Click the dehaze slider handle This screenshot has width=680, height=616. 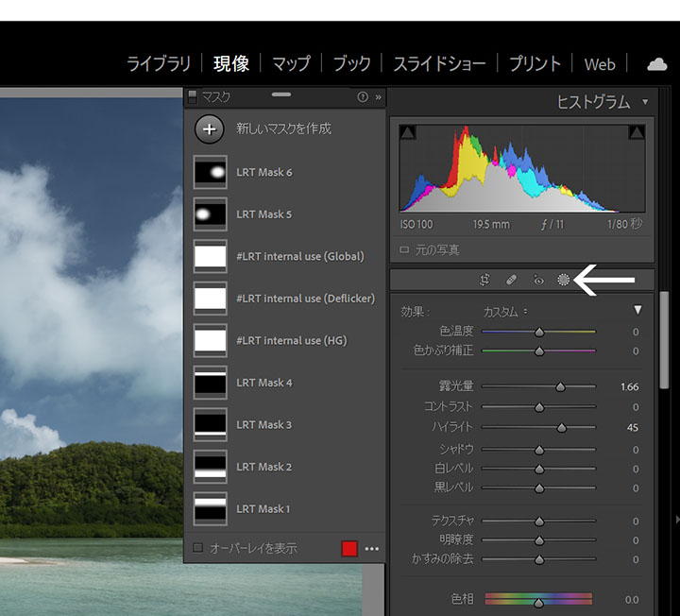coord(539,559)
